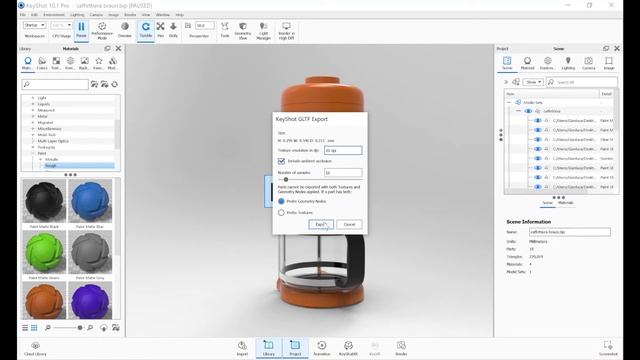Image resolution: width=640 pixels, height=360 pixels.
Task: Open the CPU Usage dropdown
Action: pyautogui.click(x=62, y=25)
